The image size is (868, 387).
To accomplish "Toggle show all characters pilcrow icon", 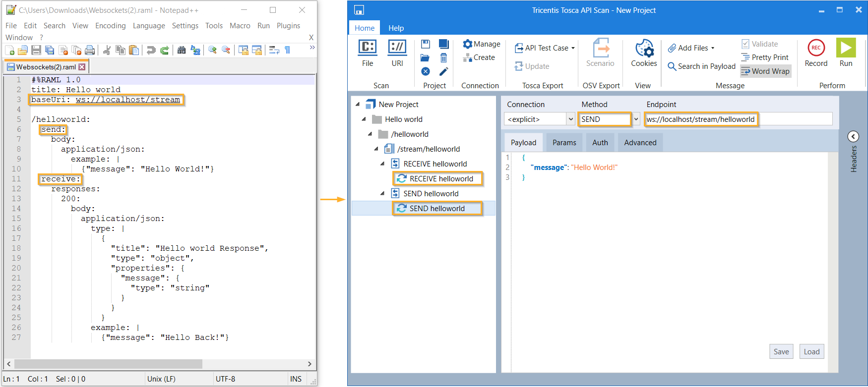I will coord(287,50).
